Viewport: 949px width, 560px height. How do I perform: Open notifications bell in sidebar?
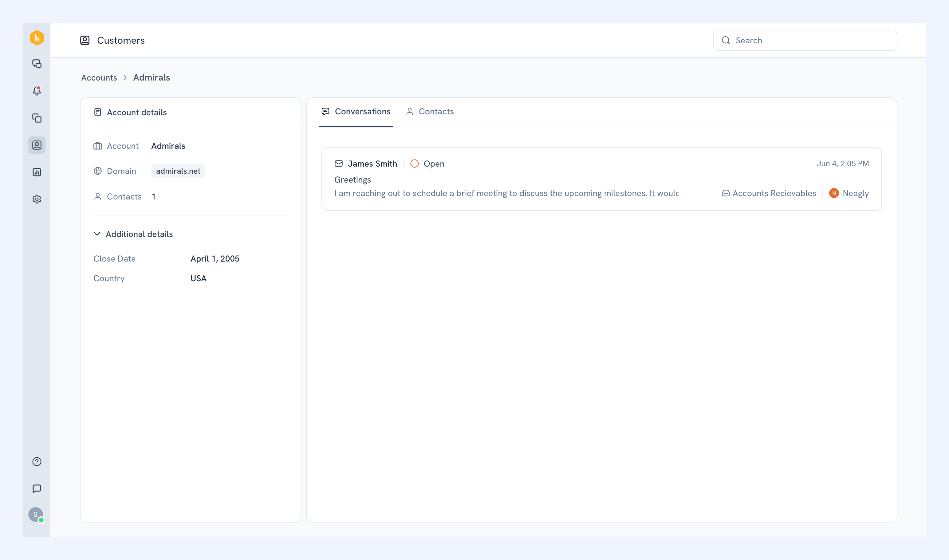click(x=37, y=91)
